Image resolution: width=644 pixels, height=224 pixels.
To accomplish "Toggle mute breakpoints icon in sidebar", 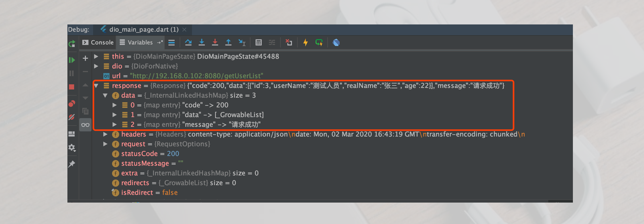I will (x=71, y=117).
